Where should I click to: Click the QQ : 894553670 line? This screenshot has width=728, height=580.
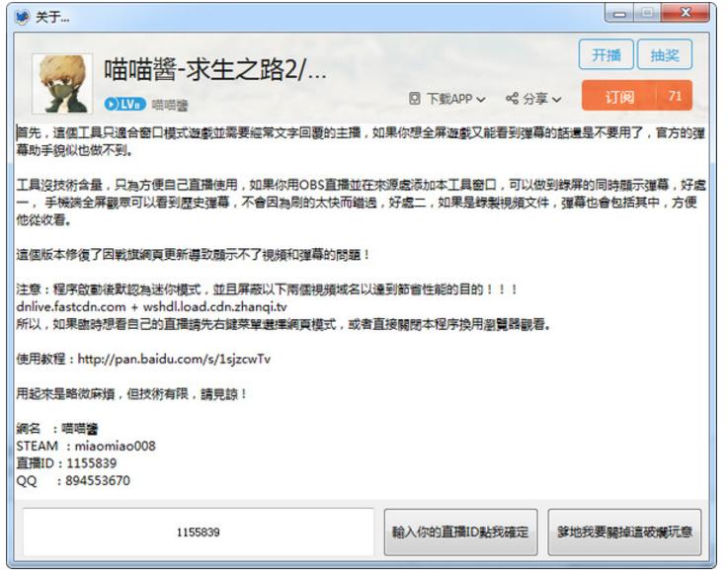[73, 480]
